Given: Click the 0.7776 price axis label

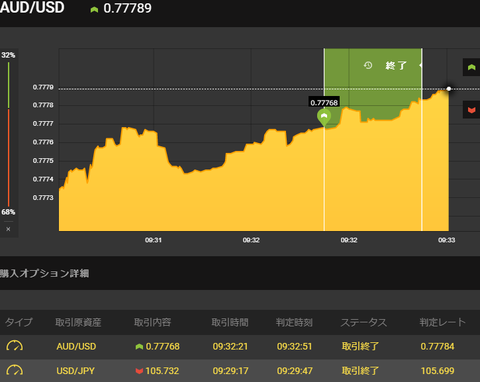Looking at the screenshot, I should (x=43, y=142).
